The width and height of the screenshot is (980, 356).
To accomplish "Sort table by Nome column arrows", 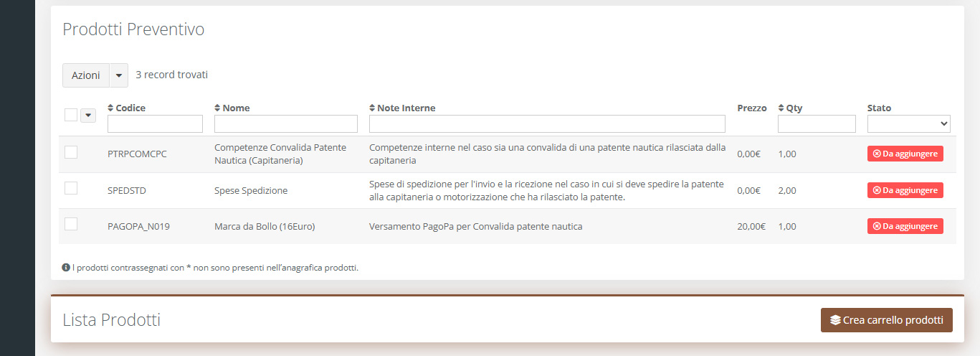I will click(218, 108).
